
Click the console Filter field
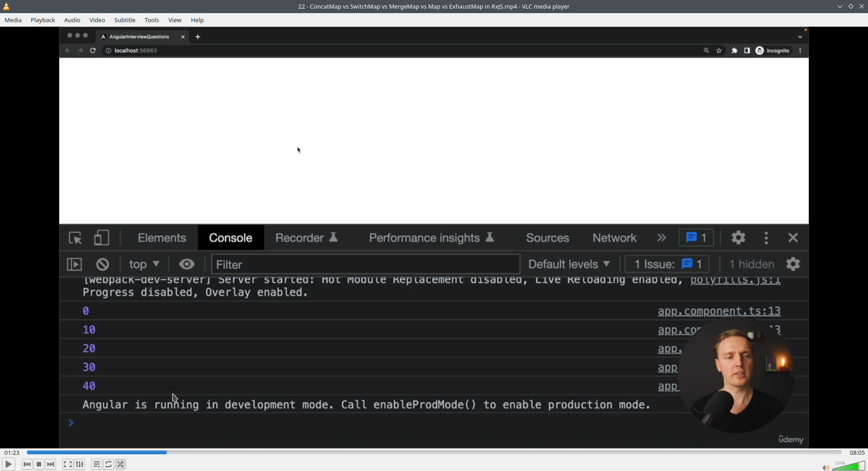(x=366, y=264)
